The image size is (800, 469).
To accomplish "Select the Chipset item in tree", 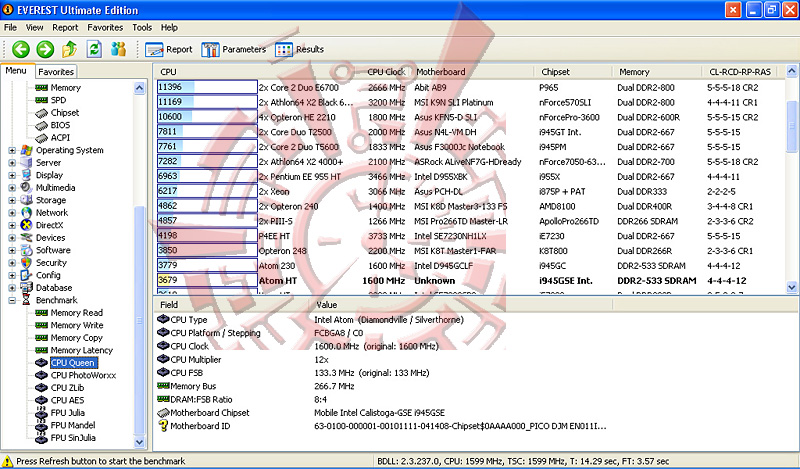I will click(65, 113).
